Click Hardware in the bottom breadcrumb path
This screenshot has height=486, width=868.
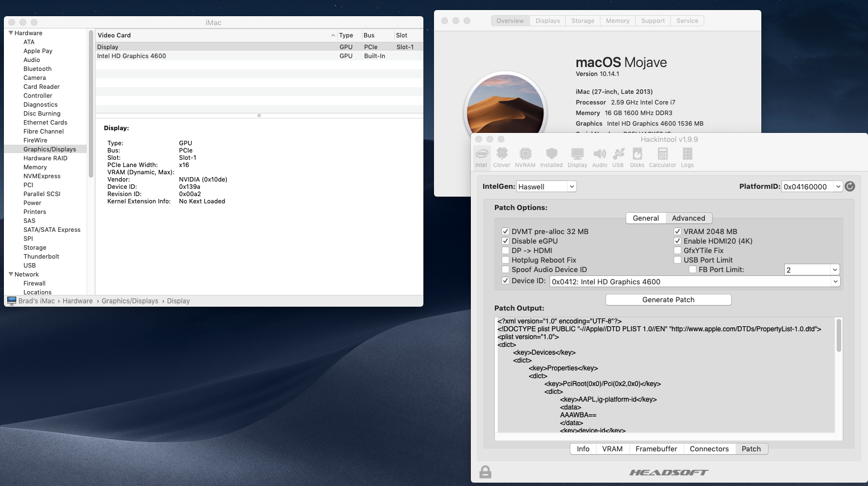point(78,301)
